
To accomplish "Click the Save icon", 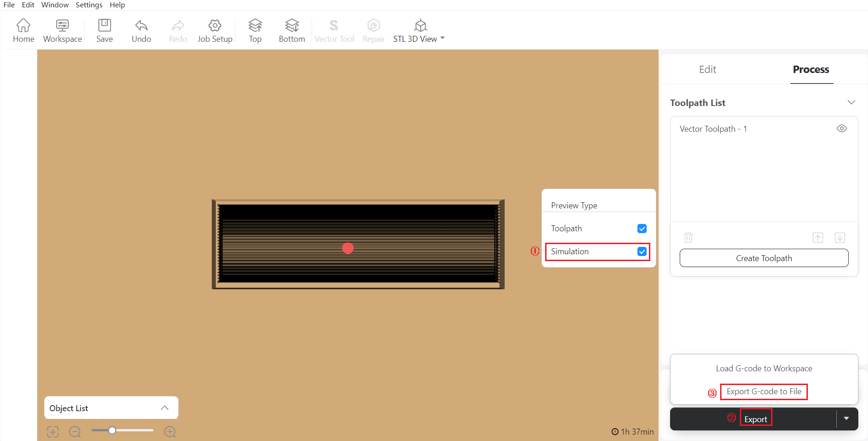I will [x=104, y=30].
